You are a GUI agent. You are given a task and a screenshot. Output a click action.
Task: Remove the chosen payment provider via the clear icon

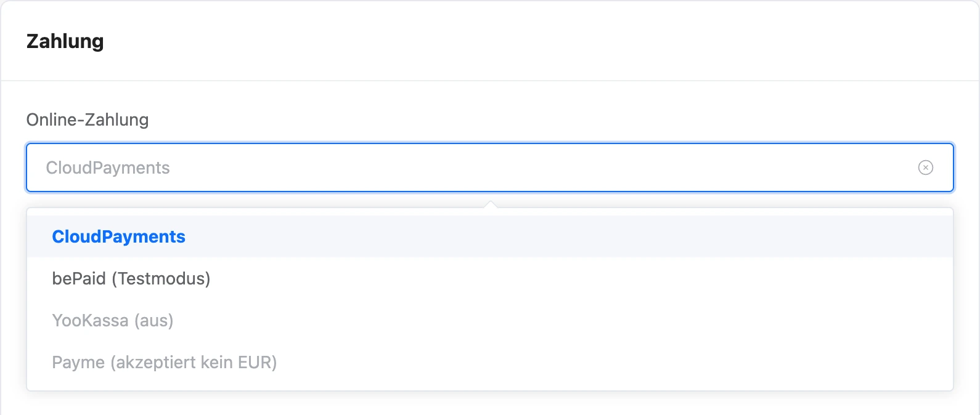[x=925, y=167]
